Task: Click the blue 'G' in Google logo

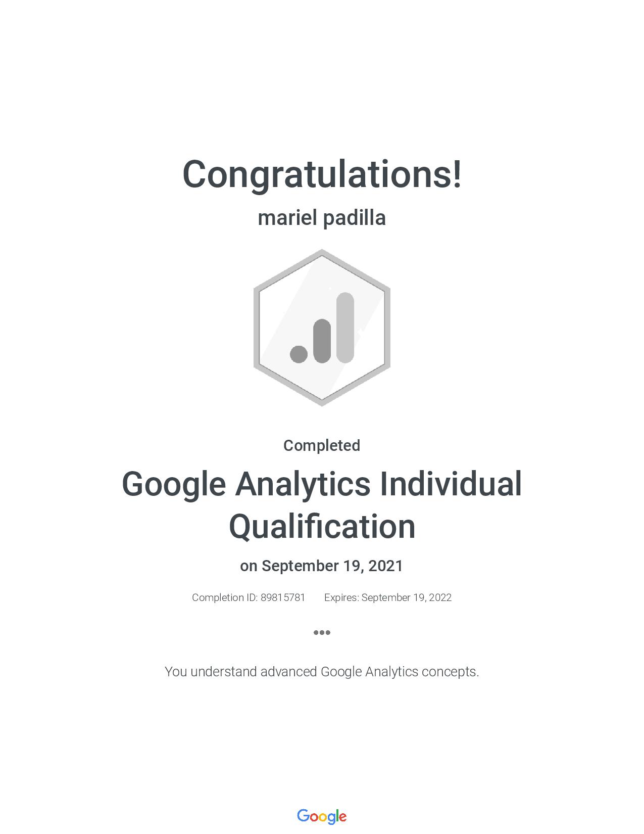Action: coord(303,816)
